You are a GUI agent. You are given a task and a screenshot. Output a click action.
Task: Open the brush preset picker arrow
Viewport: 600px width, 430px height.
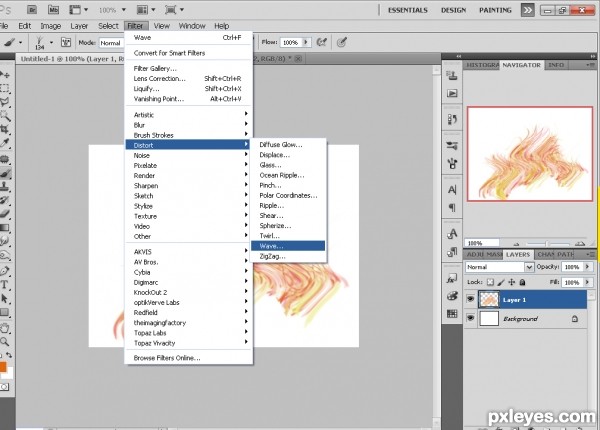pos(52,42)
